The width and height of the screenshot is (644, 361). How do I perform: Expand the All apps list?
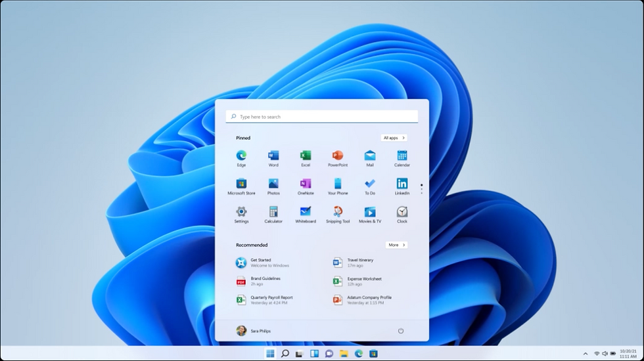coord(394,138)
